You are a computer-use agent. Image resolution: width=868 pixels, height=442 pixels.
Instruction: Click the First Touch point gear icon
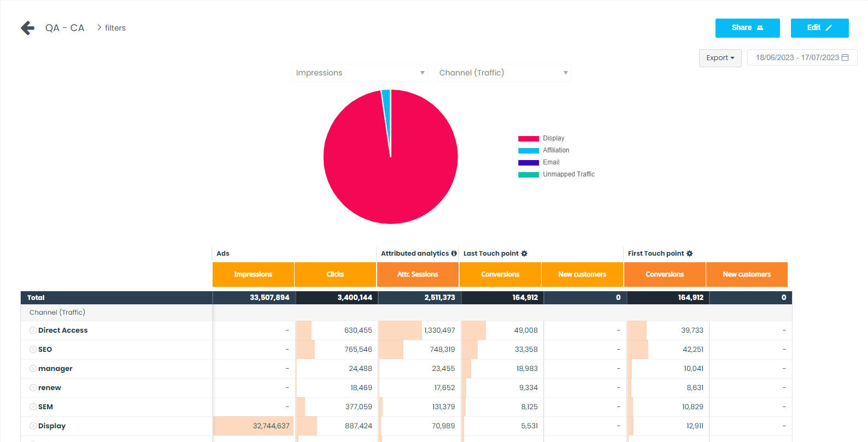coord(689,254)
